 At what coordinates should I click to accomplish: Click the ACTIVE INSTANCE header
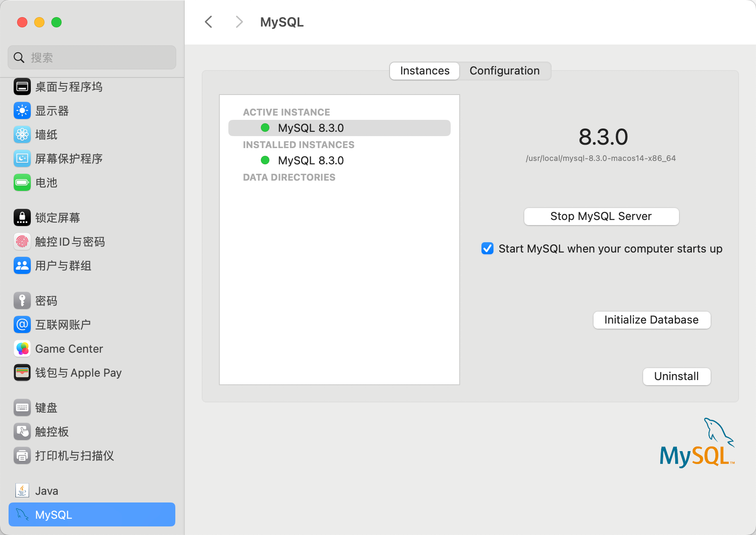286,112
